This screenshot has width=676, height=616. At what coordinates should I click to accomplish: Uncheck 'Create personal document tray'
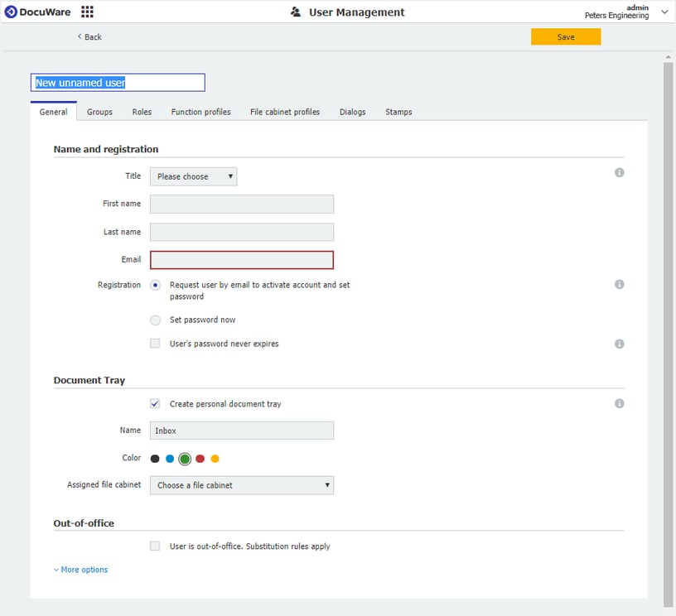pos(155,404)
